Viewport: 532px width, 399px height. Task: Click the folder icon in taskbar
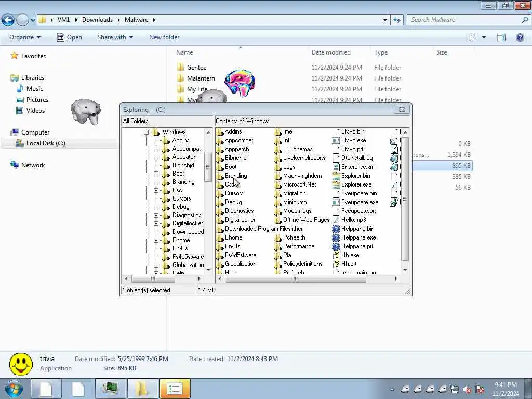point(142,389)
